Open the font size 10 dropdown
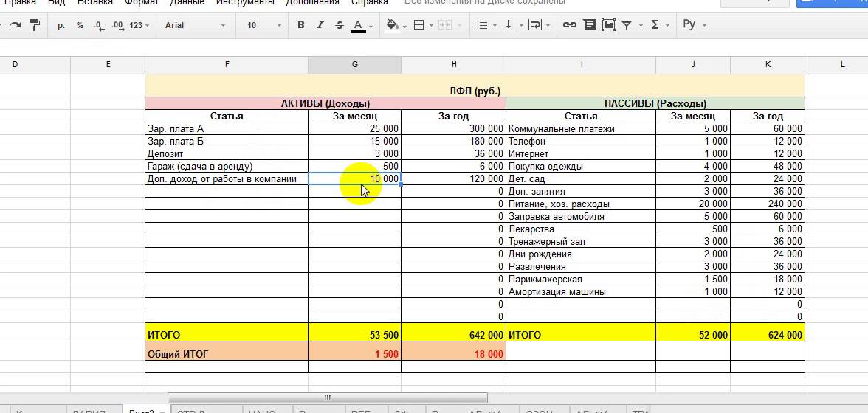868x413 pixels. pyautogui.click(x=264, y=25)
